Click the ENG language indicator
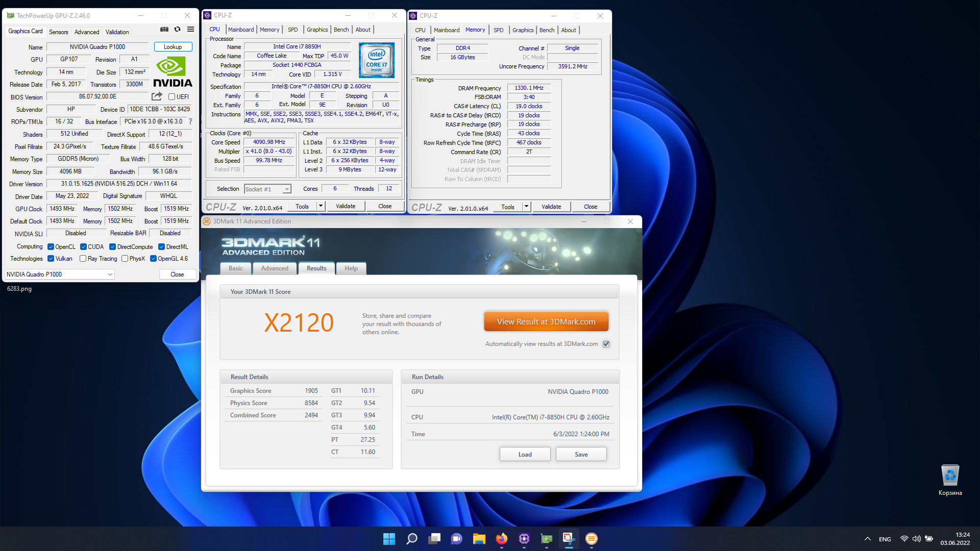980x551 pixels. point(885,539)
